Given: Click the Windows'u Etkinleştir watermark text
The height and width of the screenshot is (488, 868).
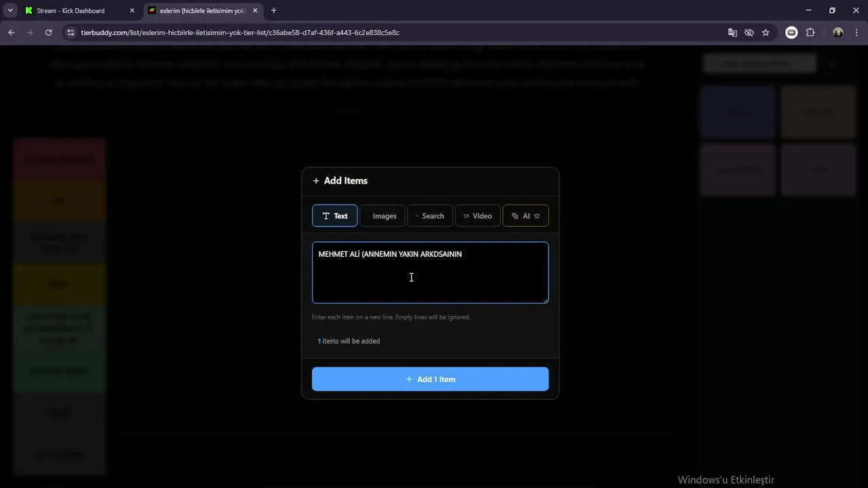Looking at the screenshot, I should click(x=726, y=480).
